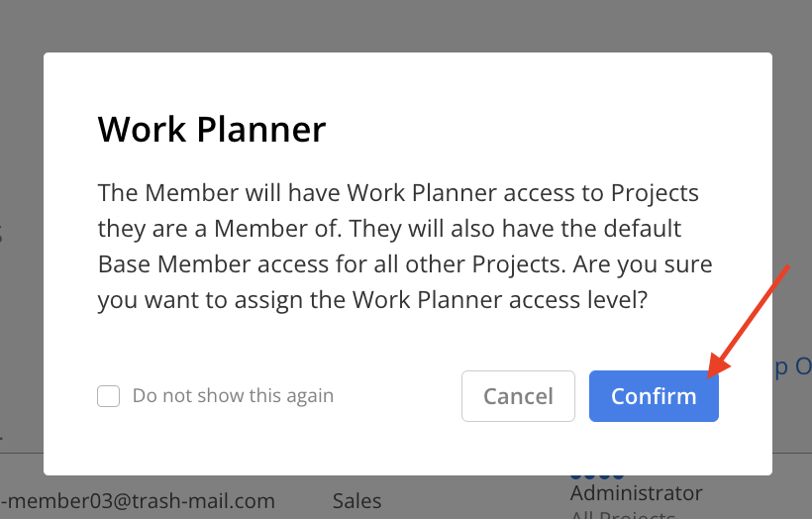The height and width of the screenshot is (519, 812).
Task: Confirm the Work Planner access level
Action: pyautogui.click(x=654, y=396)
